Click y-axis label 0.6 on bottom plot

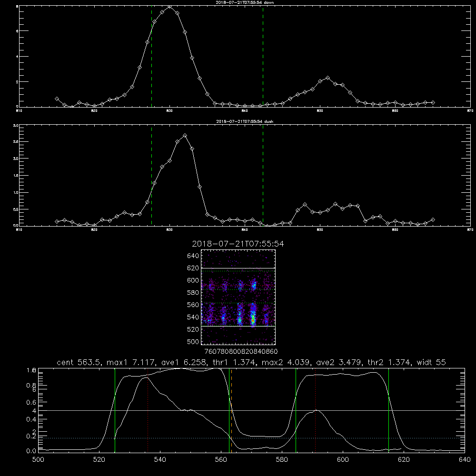pyautogui.click(x=30, y=402)
